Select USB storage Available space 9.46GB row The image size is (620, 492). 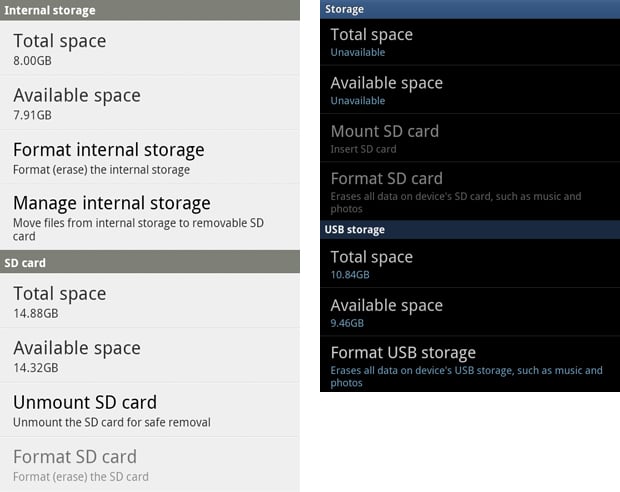(470, 312)
